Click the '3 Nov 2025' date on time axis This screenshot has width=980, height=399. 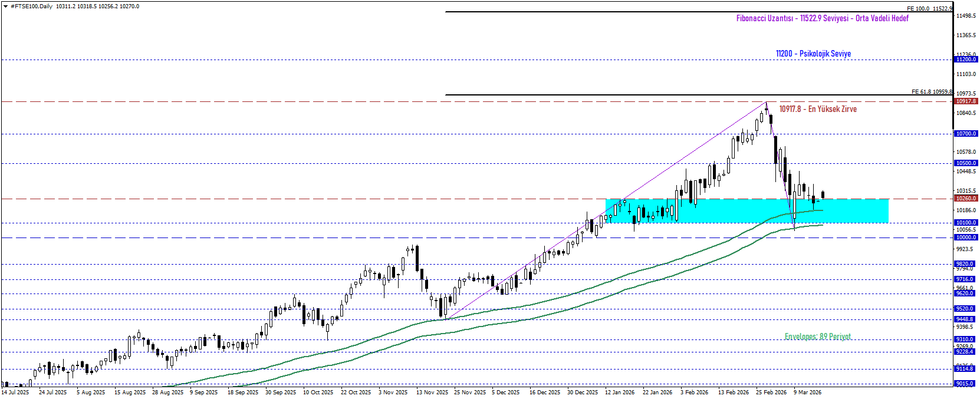coord(393,393)
